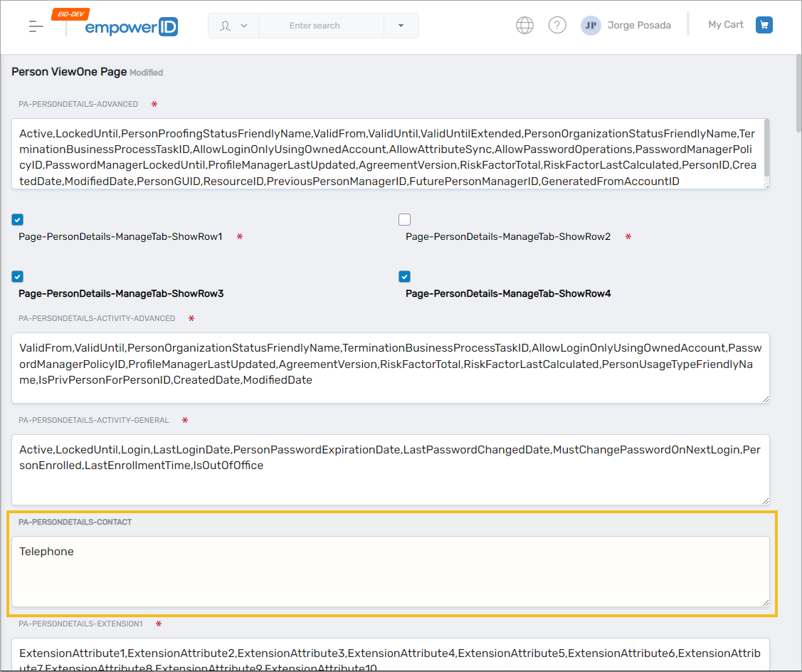Open Jorge Posada user menu
This screenshot has height=672, width=802.
[638, 26]
